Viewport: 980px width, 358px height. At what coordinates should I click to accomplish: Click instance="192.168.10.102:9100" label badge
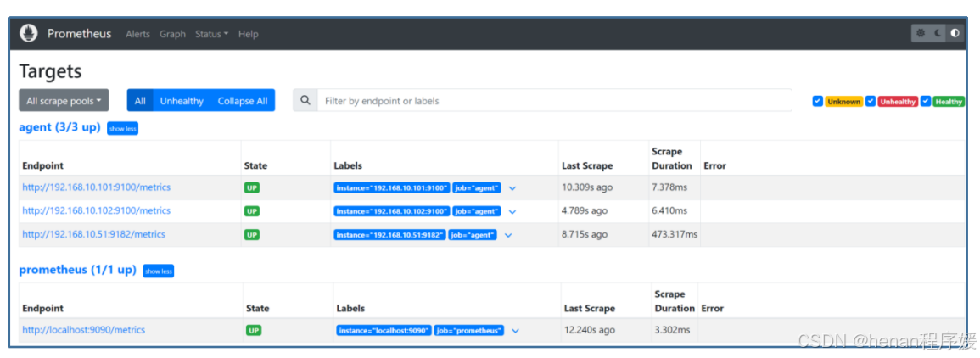392,211
